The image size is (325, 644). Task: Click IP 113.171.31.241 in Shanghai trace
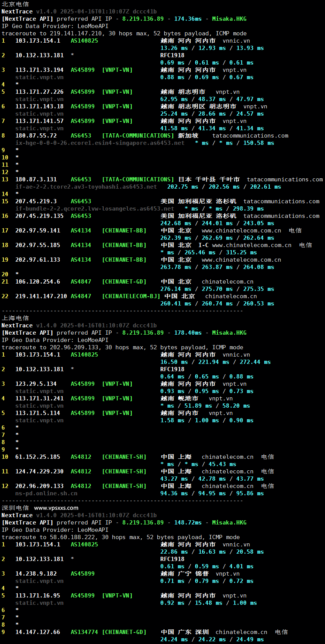point(40,398)
